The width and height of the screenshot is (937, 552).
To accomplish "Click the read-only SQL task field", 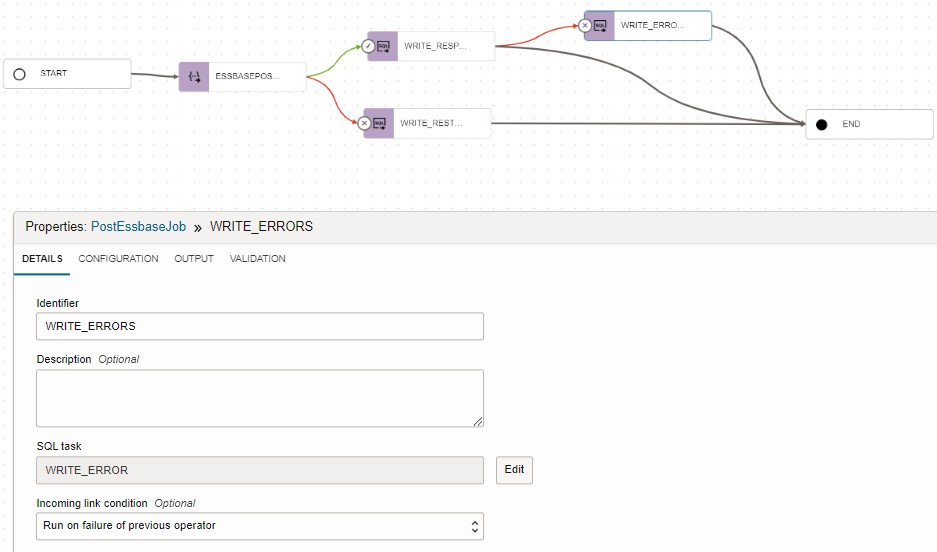I will pyautogui.click(x=260, y=470).
